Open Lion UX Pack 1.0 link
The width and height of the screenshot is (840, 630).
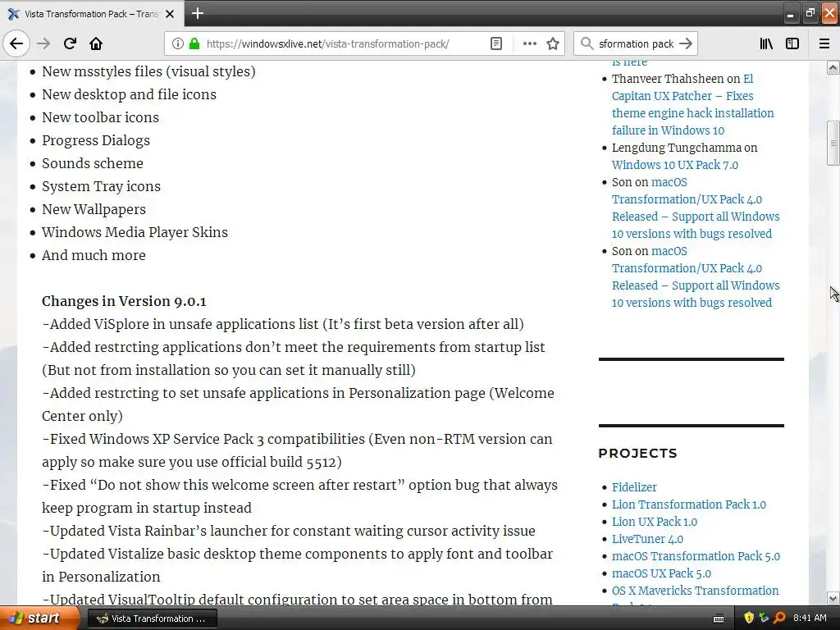(x=654, y=521)
